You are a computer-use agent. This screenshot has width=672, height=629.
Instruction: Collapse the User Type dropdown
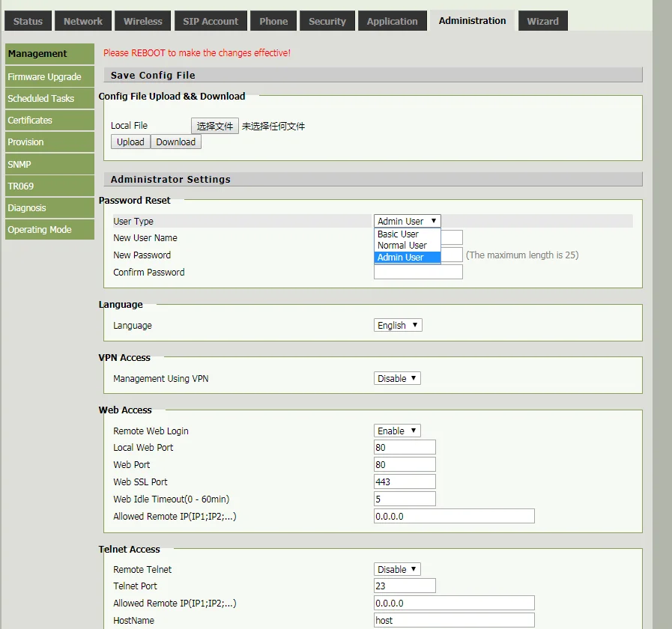(x=407, y=221)
